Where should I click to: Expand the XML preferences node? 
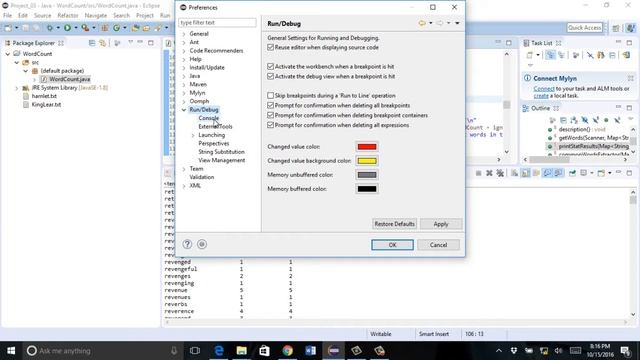tap(184, 186)
